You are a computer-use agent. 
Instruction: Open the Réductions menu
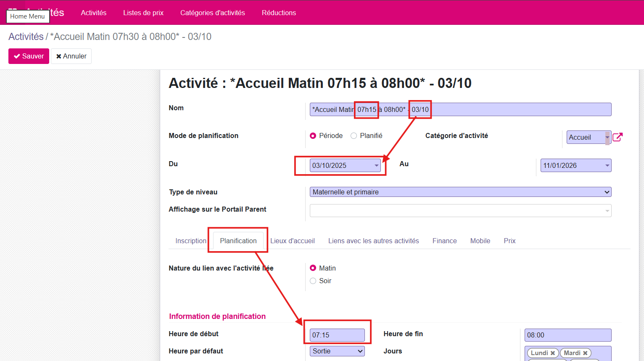(x=279, y=13)
